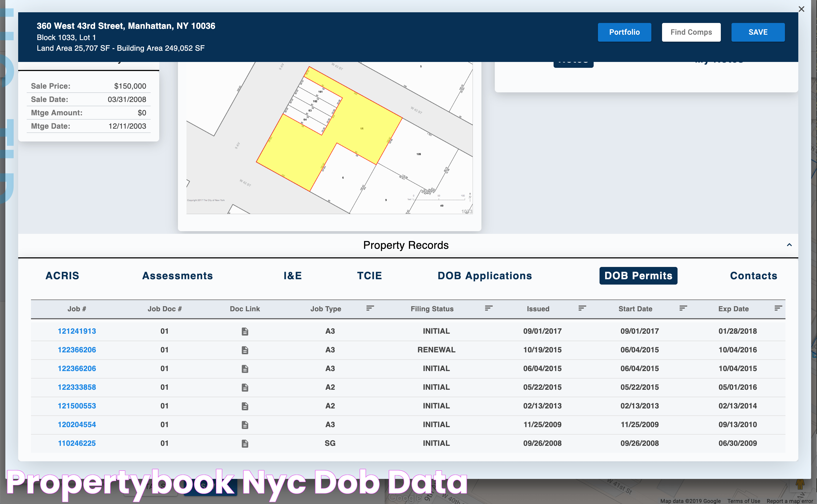Image resolution: width=817 pixels, height=504 pixels.
Task: Select the DOB Applications tab
Action: tap(485, 275)
